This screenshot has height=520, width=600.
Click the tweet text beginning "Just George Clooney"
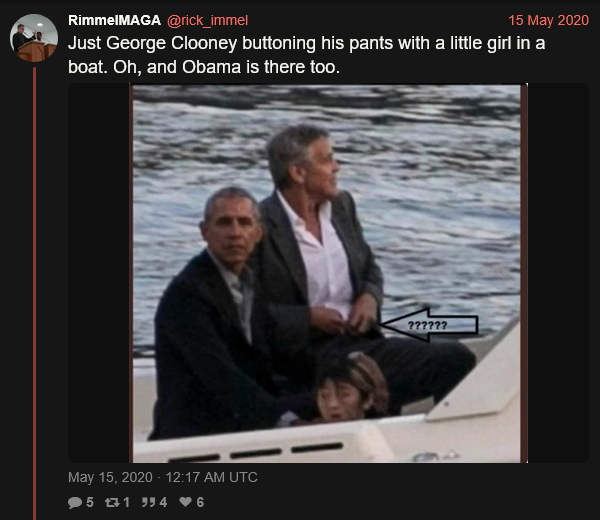click(307, 55)
